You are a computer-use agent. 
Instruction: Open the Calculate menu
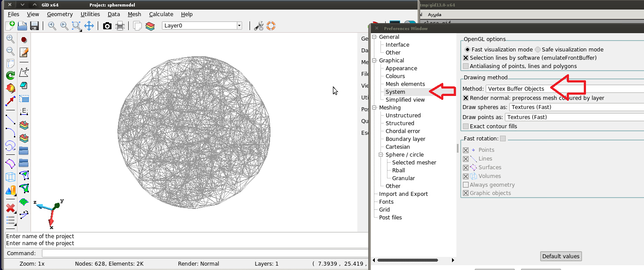(161, 14)
